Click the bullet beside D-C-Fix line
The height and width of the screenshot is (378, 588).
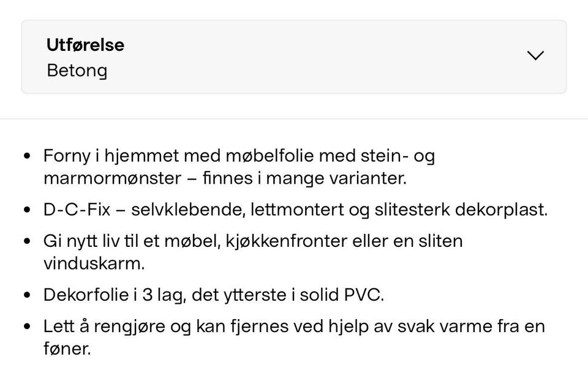pyautogui.click(x=26, y=210)
